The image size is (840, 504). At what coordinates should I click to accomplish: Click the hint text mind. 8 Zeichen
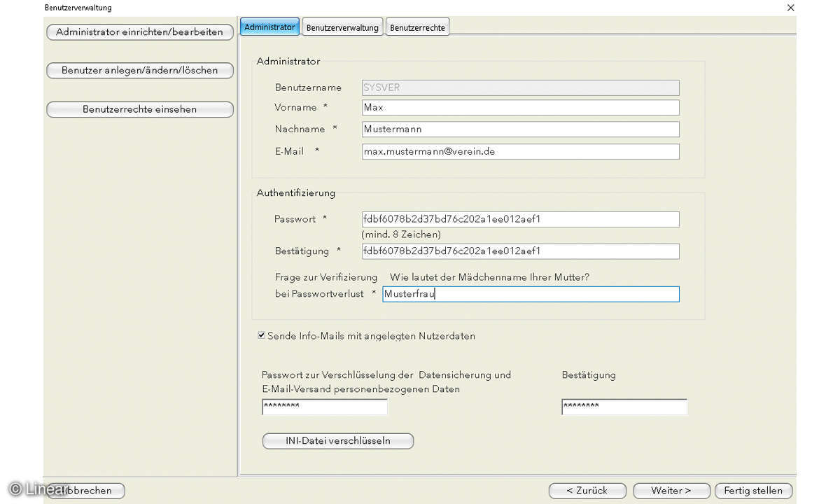pos(401,234)
